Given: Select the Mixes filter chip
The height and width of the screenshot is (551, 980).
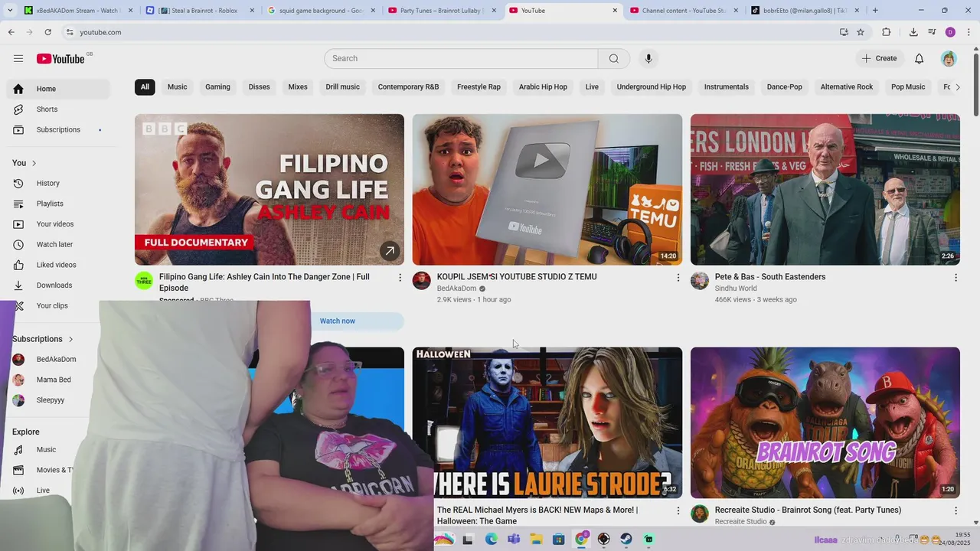Looking at the screenshot, I should click(x=298, y=87).
